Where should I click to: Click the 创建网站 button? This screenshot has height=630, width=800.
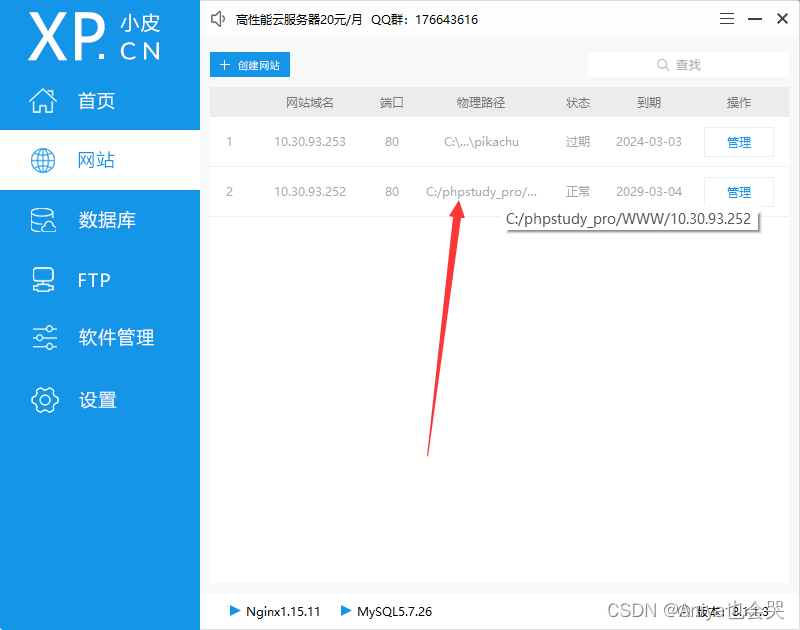(250, 65)
